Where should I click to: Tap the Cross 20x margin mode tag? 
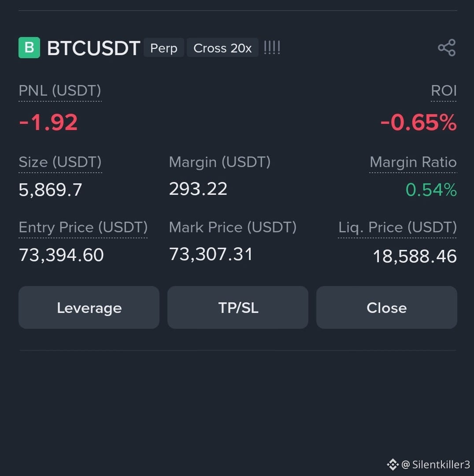[x=222, y=48]
